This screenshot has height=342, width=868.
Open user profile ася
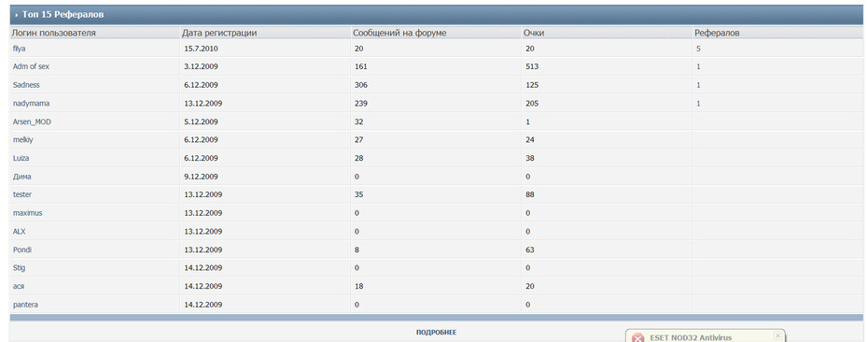19,287
